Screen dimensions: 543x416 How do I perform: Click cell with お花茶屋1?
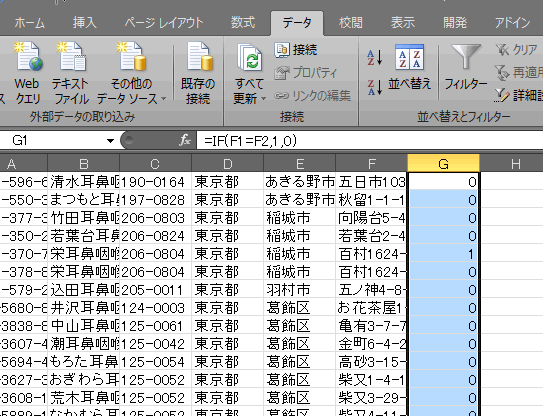click(x=372, y=308)
